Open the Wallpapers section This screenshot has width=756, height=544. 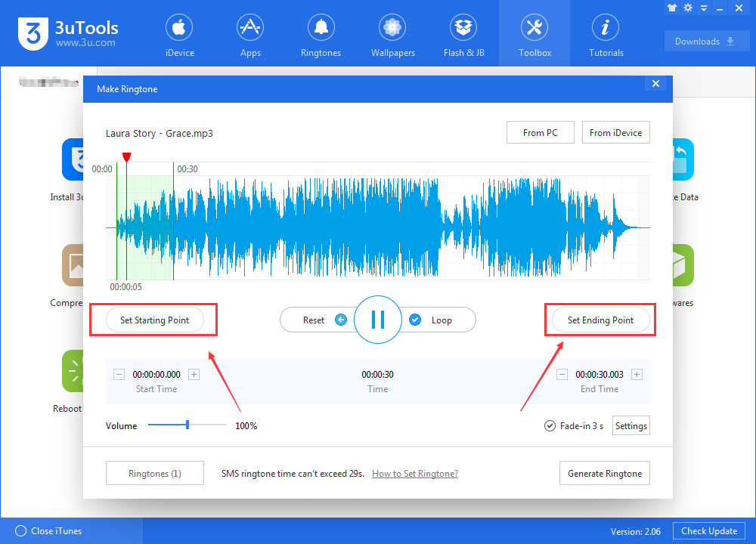pos(392,36)
